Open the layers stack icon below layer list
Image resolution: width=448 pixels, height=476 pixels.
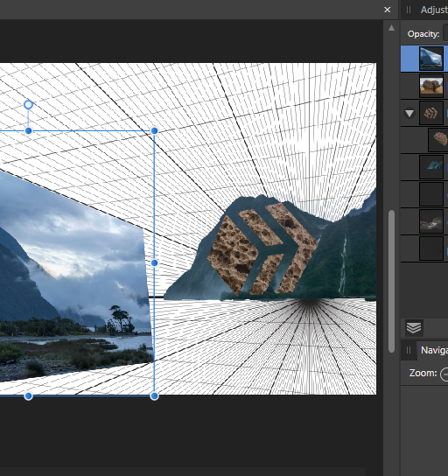pyautogui.click(x=413, y=328)
